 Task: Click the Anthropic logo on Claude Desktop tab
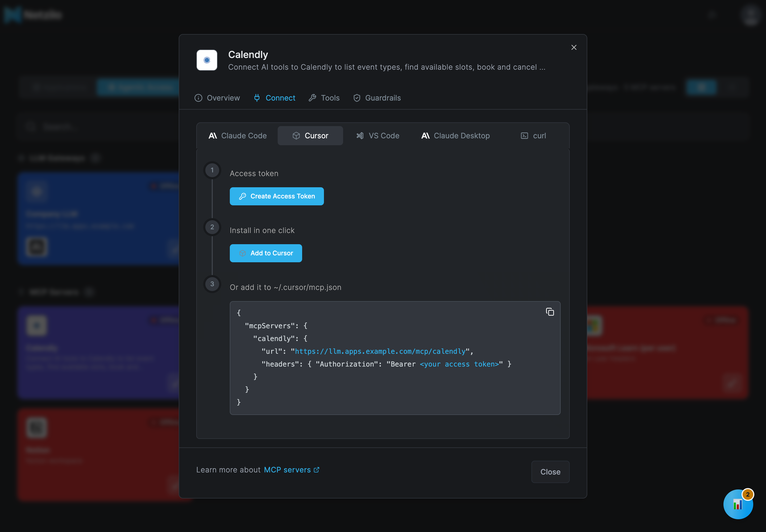pos(425,136)
